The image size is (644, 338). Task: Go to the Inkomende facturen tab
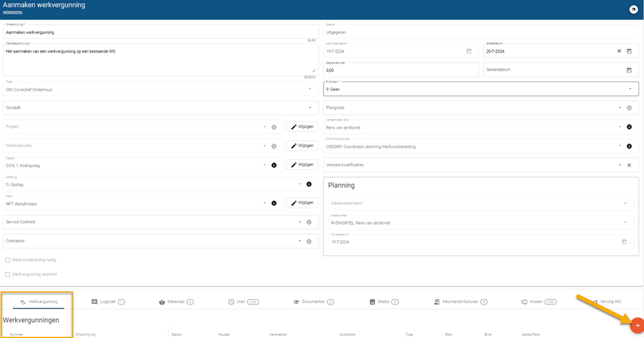[x=460, y=302]
